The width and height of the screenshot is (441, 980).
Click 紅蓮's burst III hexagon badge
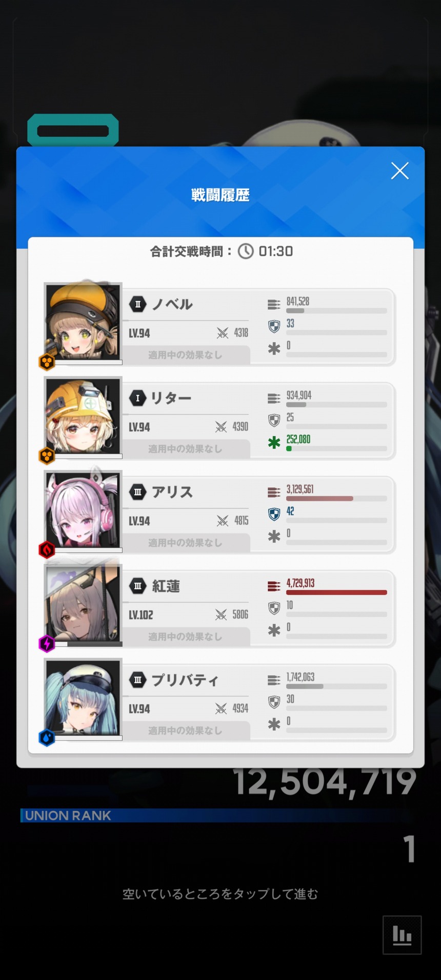tap(137, 586)
